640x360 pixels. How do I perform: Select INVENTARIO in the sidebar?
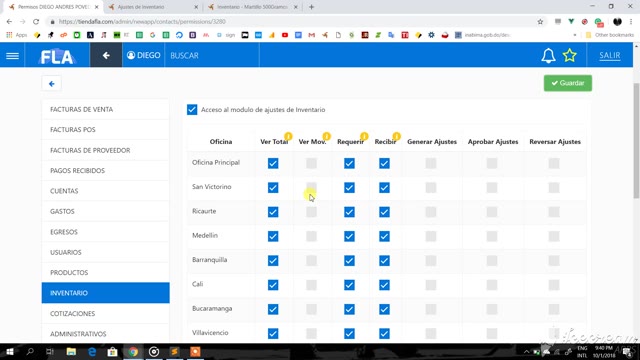click(x=105, y=293)
